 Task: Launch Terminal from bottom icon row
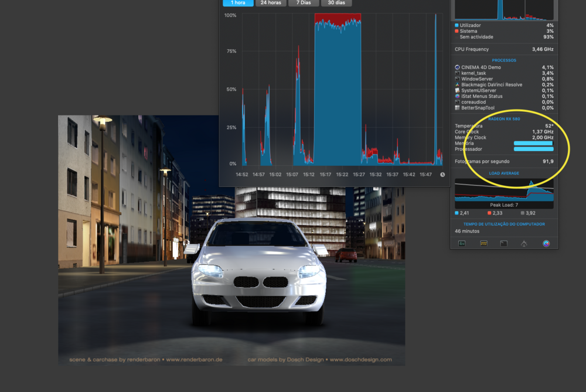click(503, 243)
